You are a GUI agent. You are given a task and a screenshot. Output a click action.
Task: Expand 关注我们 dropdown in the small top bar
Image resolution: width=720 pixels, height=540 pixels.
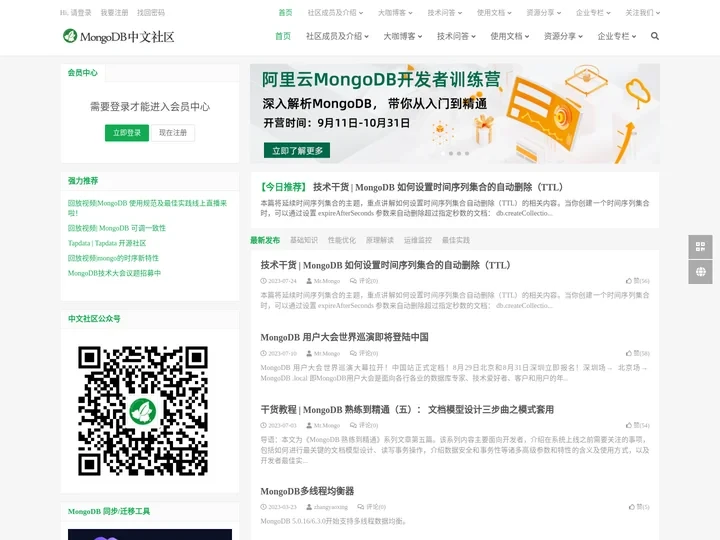642,12
